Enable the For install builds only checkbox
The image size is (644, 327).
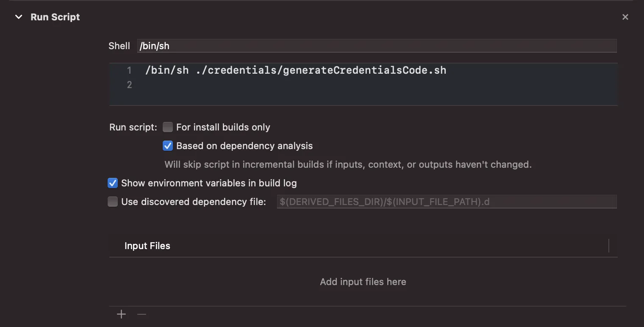pos(168,127)
